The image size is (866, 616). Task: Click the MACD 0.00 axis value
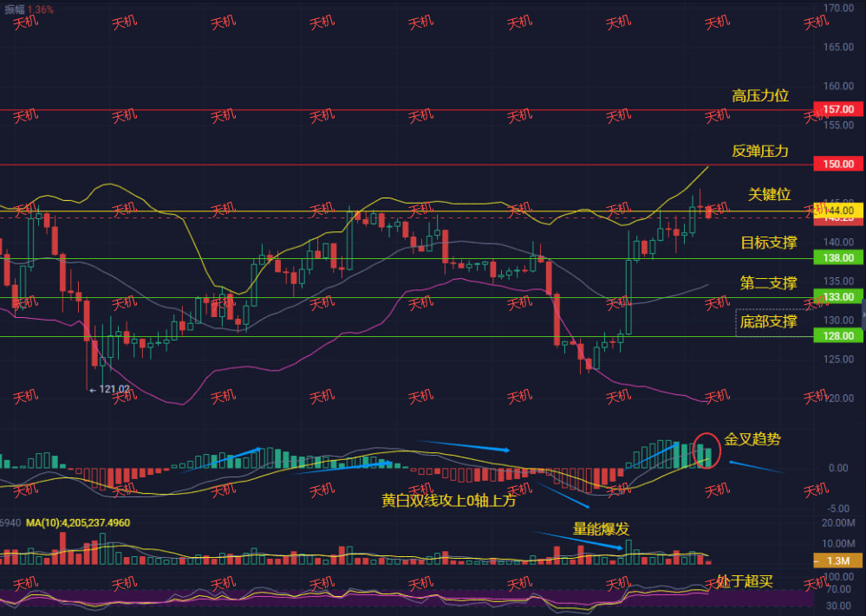(x=838, y=468)
